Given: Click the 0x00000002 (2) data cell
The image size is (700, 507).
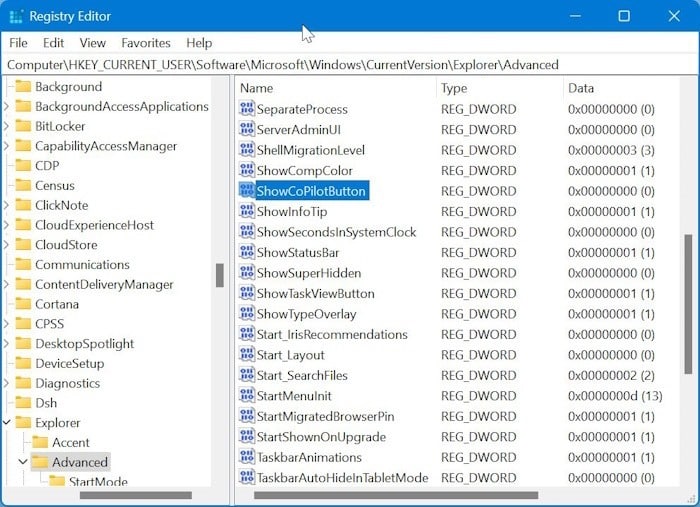Looking at the screenshot, I should pyautogui.click(x=611, y=376).
